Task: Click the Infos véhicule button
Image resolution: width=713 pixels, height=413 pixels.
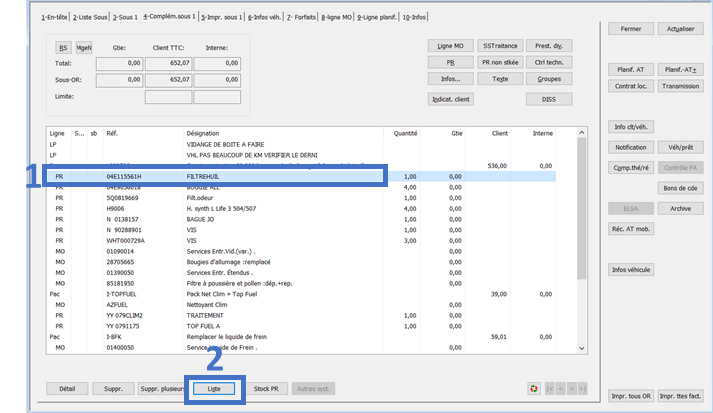Action: pos(631,270)
